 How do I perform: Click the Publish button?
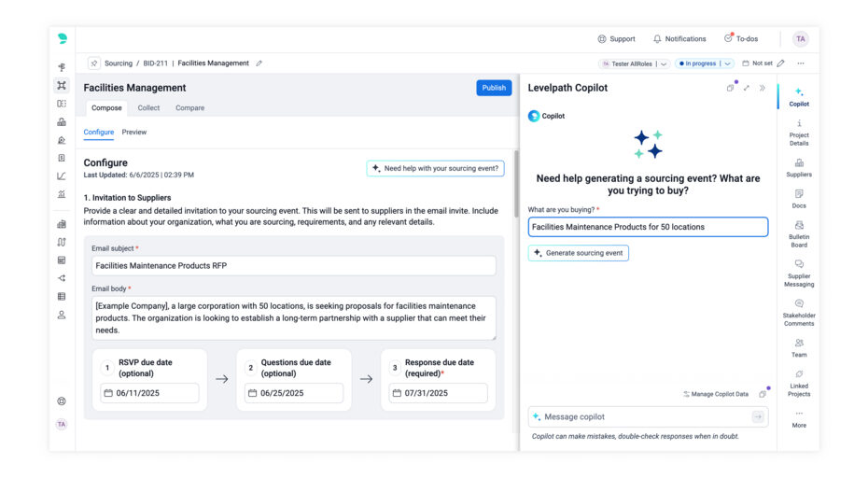(494, 88)
